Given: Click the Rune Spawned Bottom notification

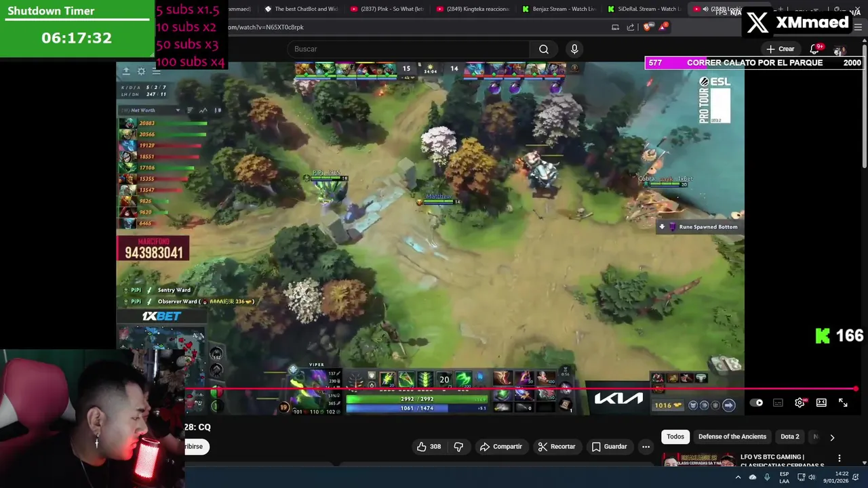Looking at the screenshot, I should pos(699,227).
